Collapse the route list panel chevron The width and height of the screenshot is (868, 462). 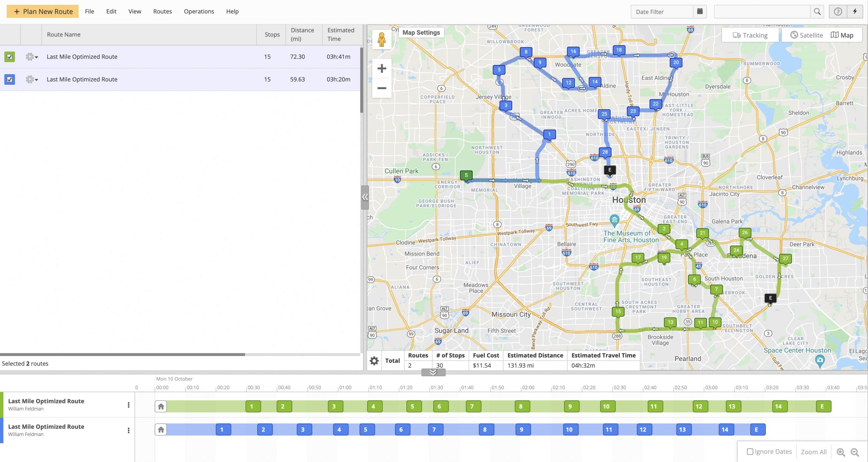(365, 197)
